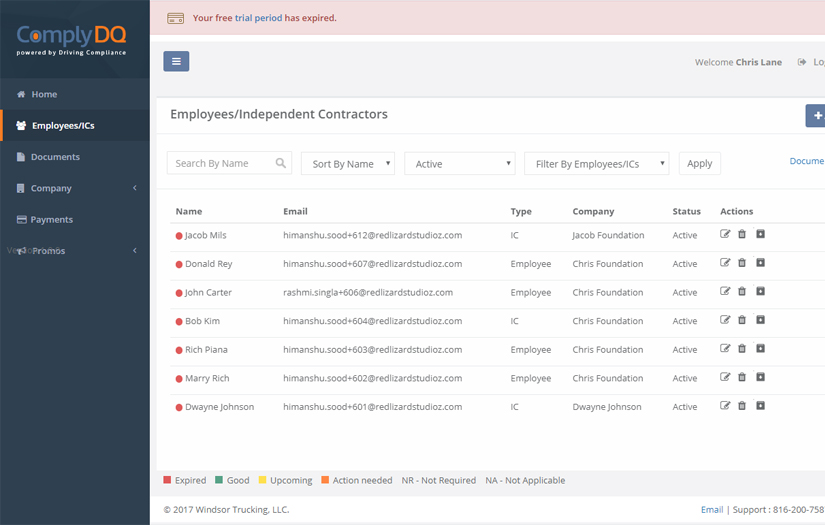Navigate to Home in the sidebar

pyautogui.click(x=44, y=94)
